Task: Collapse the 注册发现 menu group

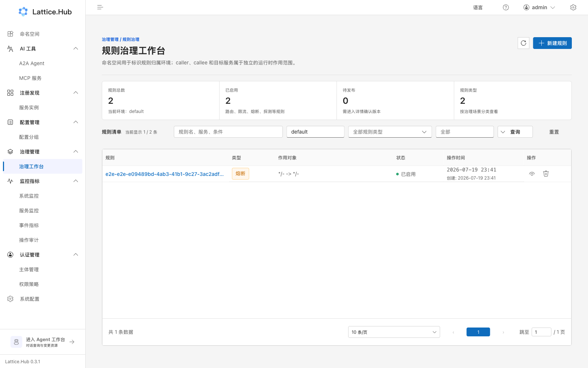Action: point(76,93)
